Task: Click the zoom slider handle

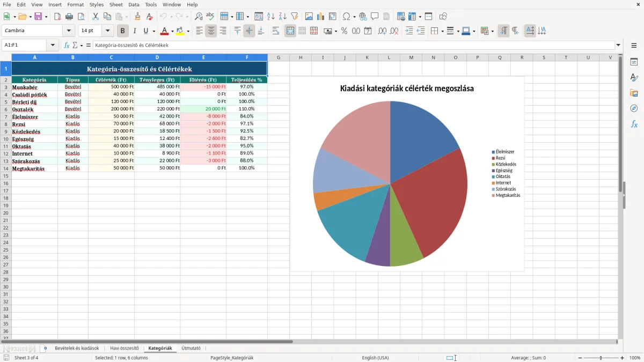Action: click(x=601, y=358)
